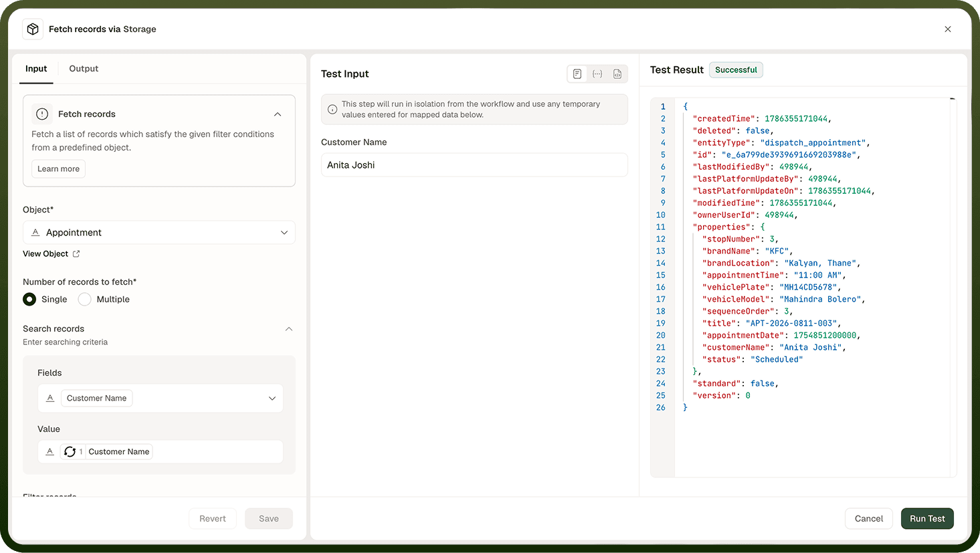
Task: Click the Storage cube icon in header
Action: pyautogui.click(x=33, y=29)
